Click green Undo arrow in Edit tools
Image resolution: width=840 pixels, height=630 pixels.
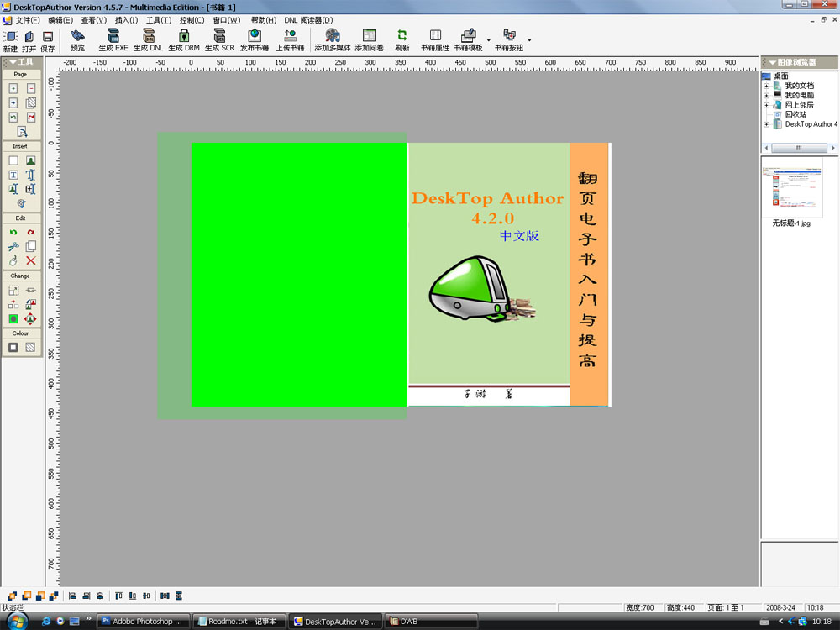click(13, 232)
